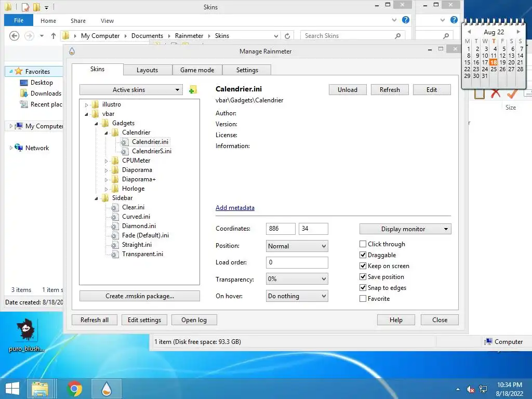Open the Settings tab
Screen dimensions: 532x399
click(247, 70)
